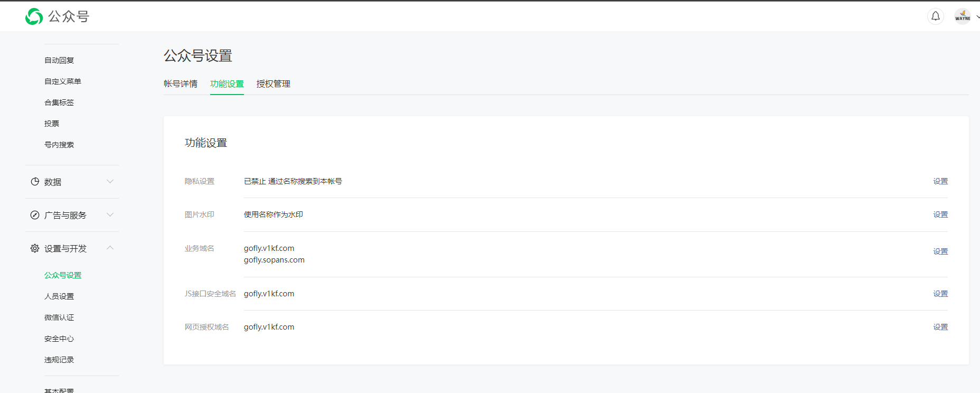The image size is (980, 393).
Task: Click the WAYNE profile avatar
Action: click(962, 16)
